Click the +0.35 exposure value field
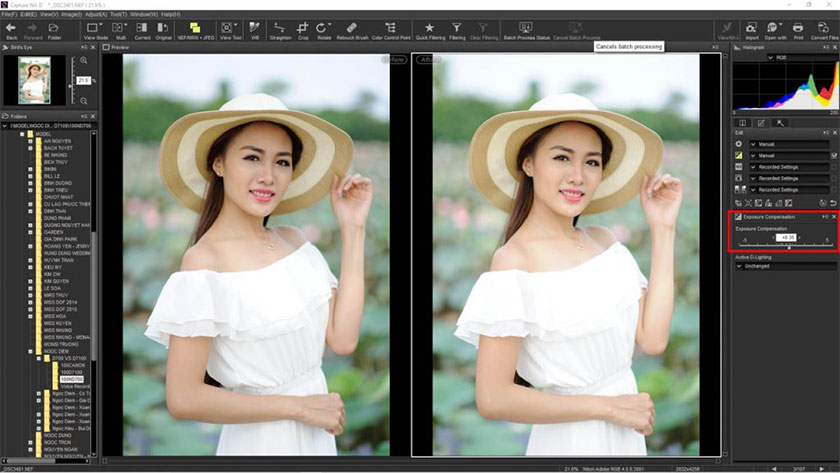Screen dimensions: 840x473 click(x=787, y=237)
